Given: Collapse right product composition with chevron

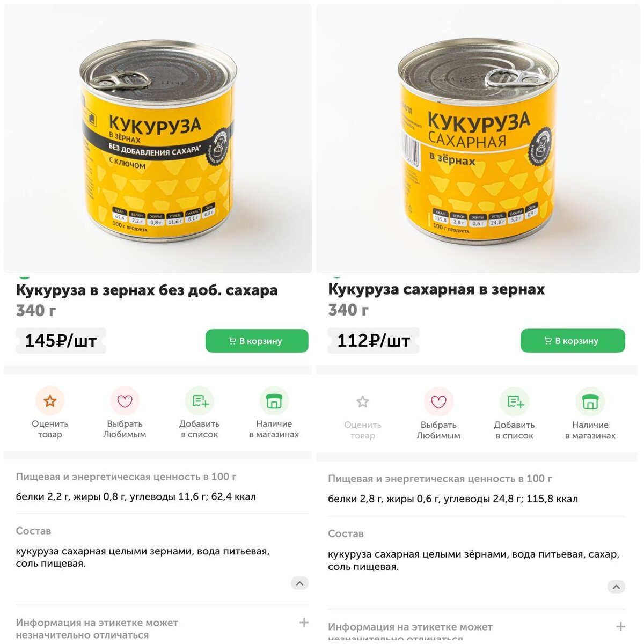Looking at the screenshot, I should (x=616, y=587).
